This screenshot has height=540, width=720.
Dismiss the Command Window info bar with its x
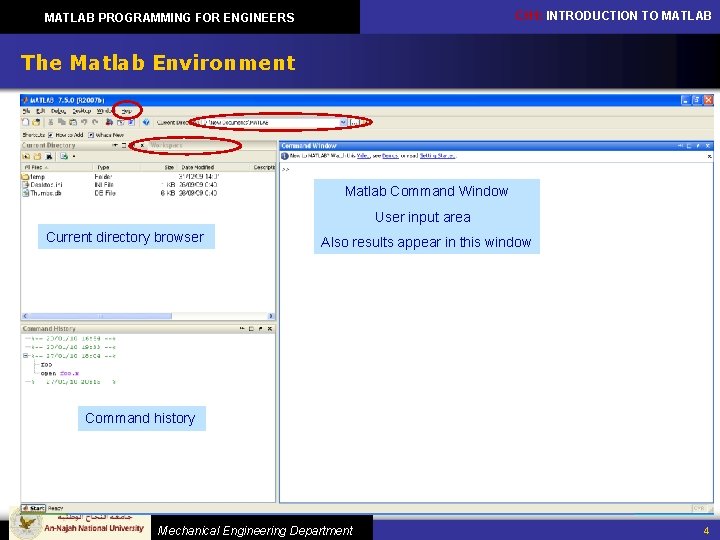click(709, 157)
